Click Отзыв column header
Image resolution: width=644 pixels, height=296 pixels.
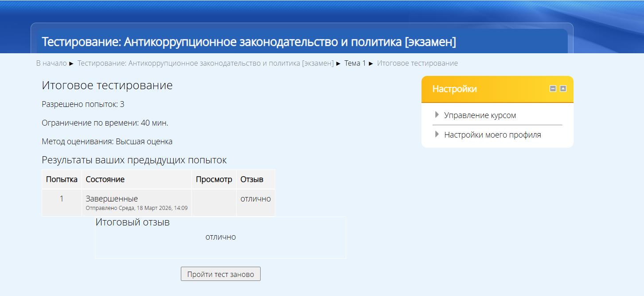click(x=256, y=179)
